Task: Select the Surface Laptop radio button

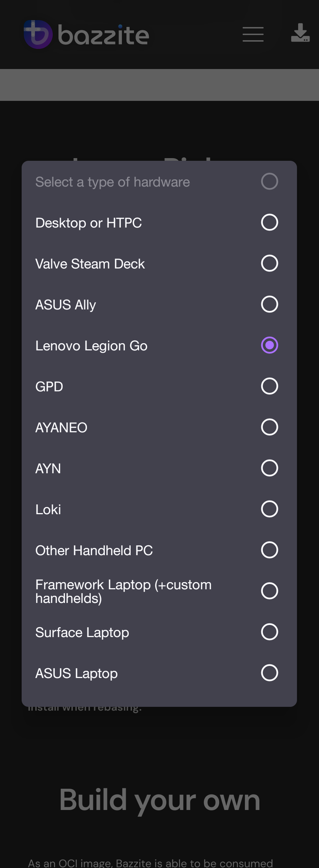Action: coord(269,632)
